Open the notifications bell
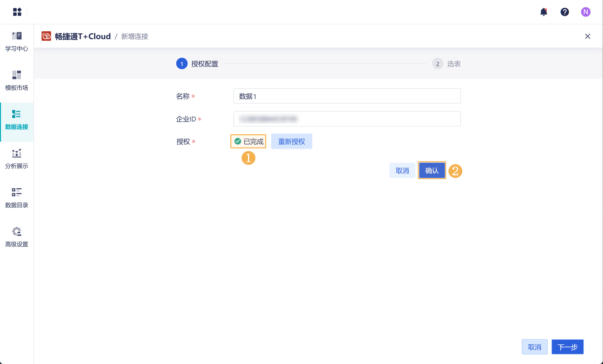The height and width of the screenshot is (364, 603). pos(544,12)
